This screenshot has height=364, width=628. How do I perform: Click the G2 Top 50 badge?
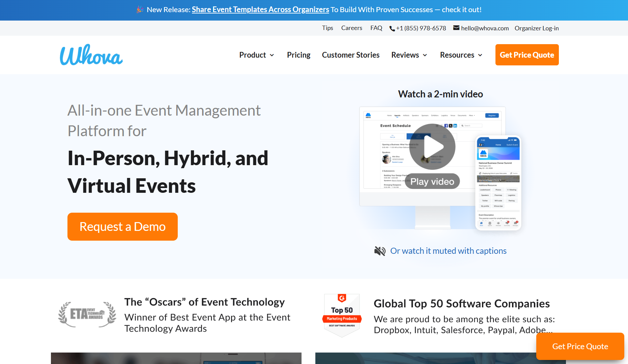click(342, 315)
